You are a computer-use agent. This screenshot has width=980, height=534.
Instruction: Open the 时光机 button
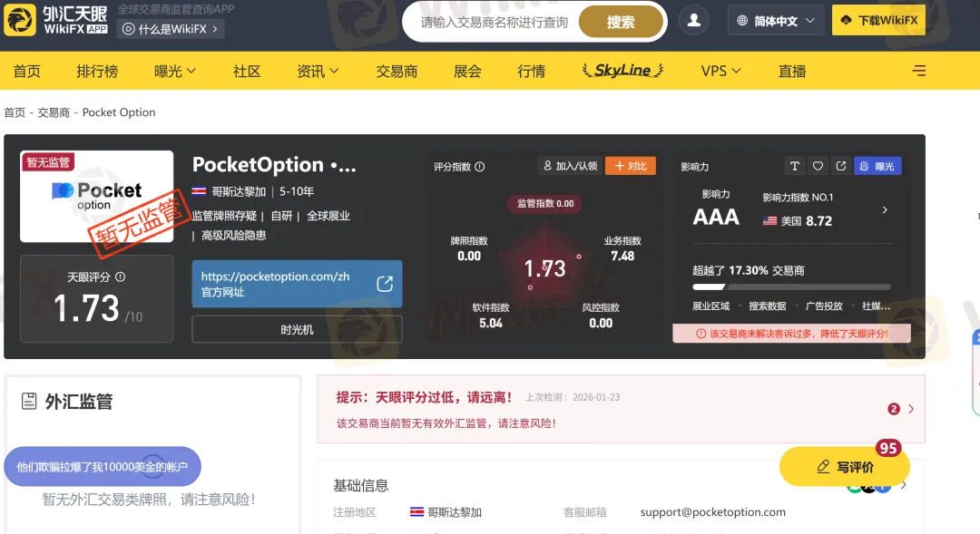pos(297,329)
